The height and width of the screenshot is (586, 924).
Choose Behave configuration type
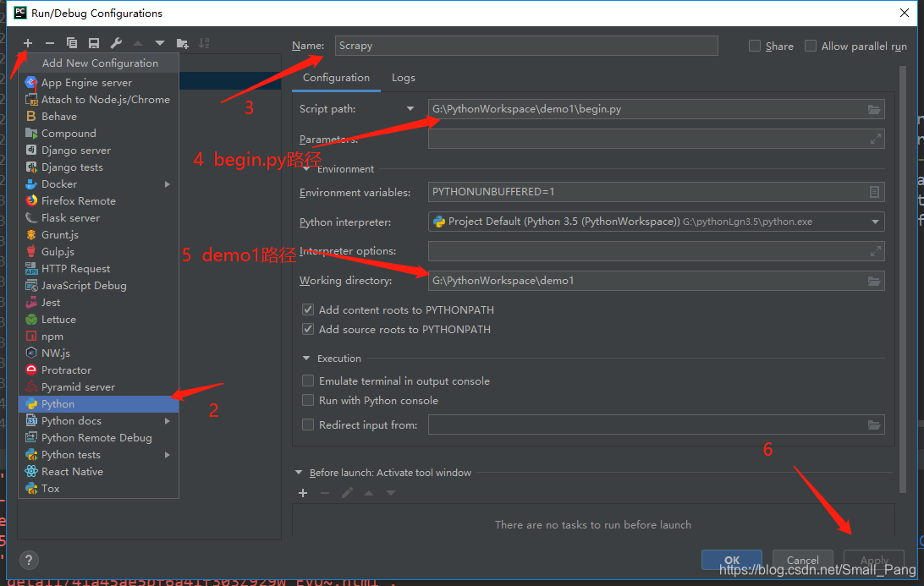coord(98,117)
